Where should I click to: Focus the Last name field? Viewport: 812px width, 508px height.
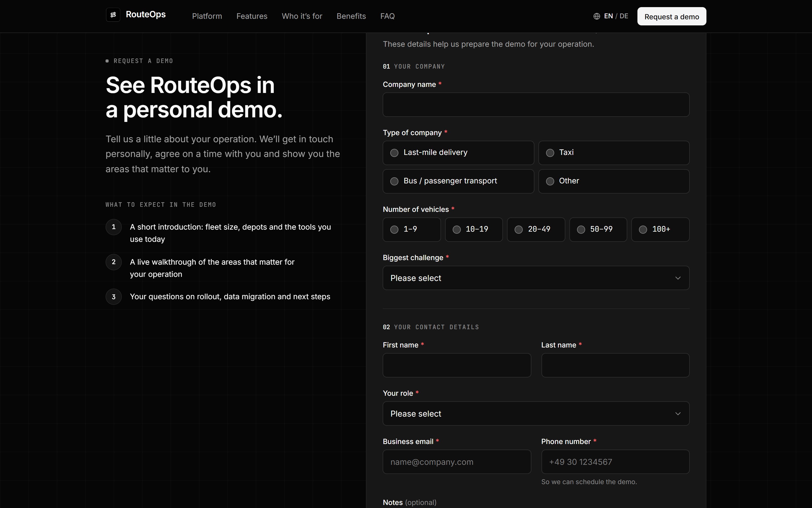[615, 365]
